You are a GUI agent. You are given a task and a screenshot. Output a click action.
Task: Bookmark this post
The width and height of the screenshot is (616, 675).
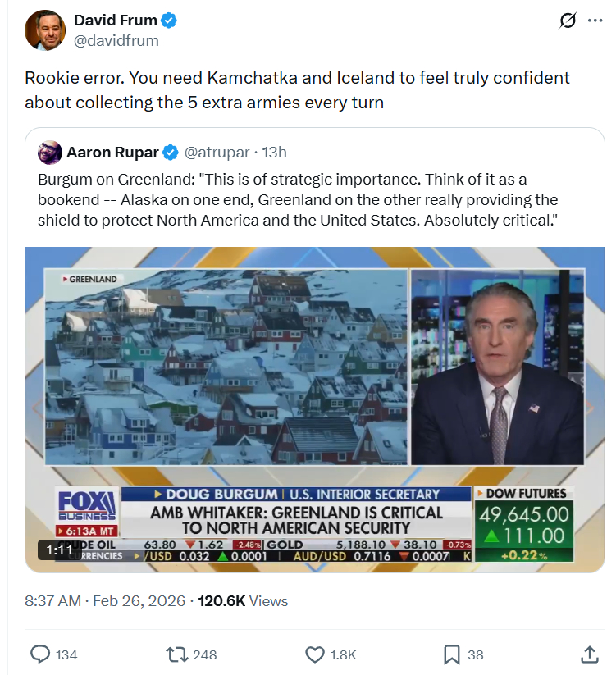[x=451, y=654]
